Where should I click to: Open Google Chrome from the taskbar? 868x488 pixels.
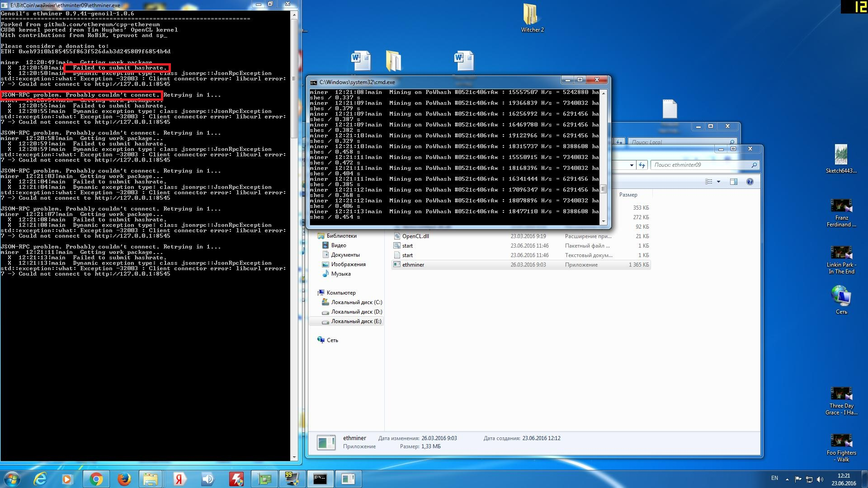[96, 479]
